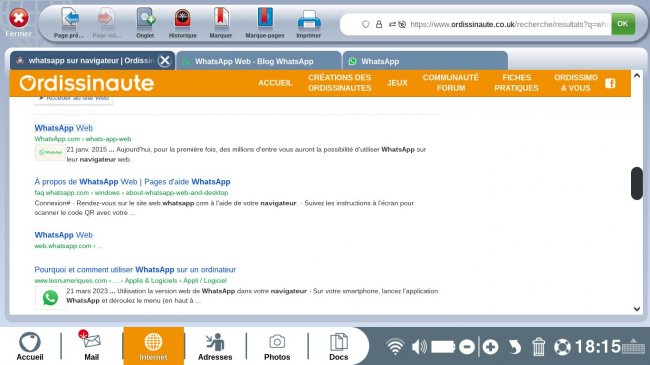Open a new Onglet

coord(145,23)
